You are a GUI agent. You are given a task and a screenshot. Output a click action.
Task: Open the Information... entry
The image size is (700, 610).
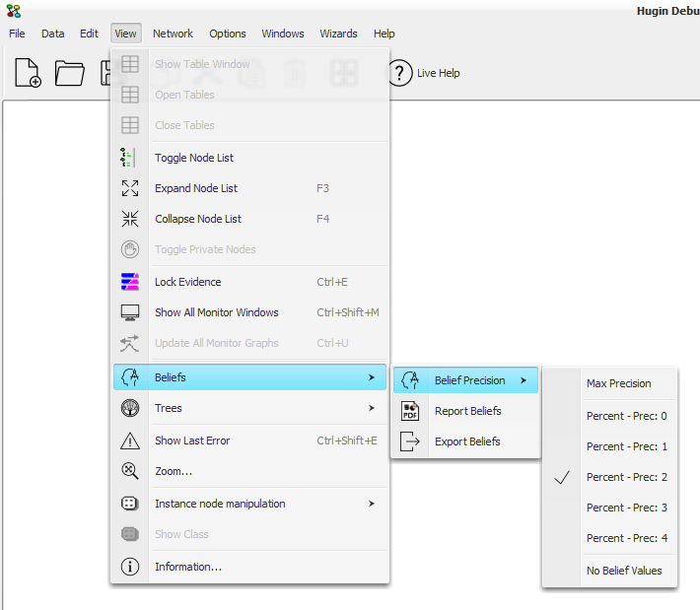coord(250,567)
